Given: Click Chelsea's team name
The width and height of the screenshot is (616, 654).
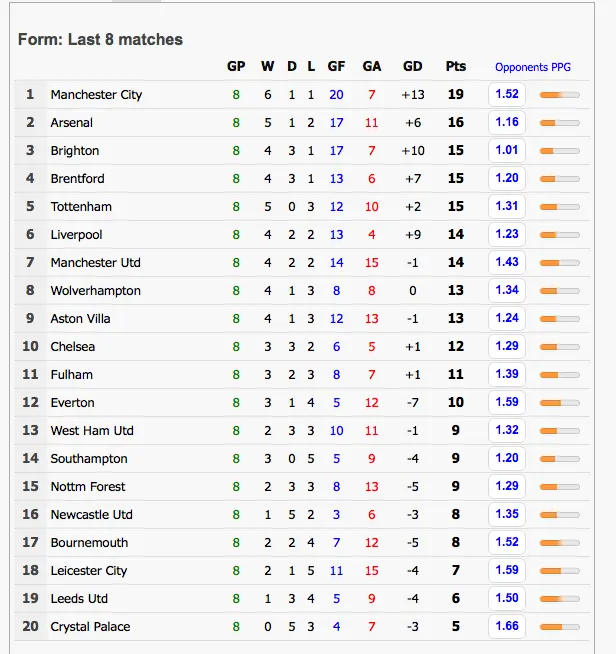Looking at the screenshot, I should (x=73, y=347).
